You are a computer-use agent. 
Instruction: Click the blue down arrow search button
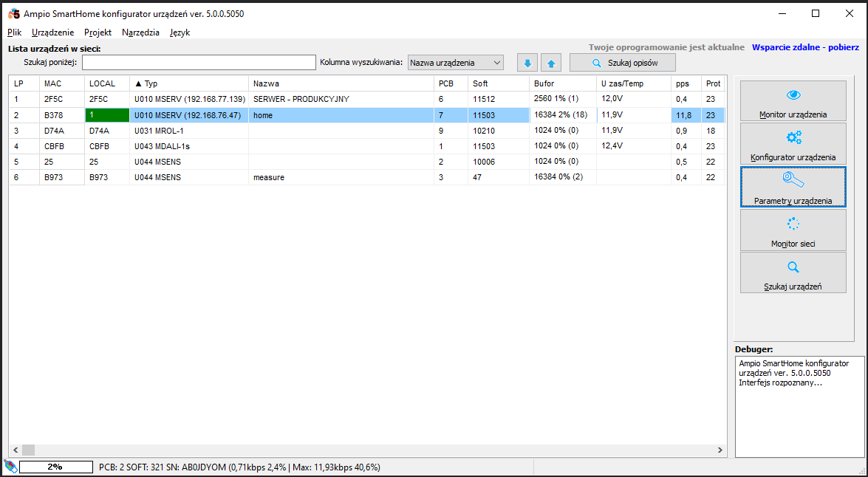pyautogui.click(x=527, y=63)
